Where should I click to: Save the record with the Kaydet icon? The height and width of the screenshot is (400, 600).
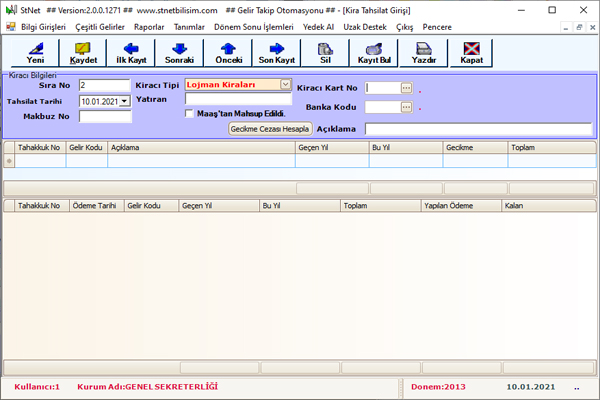(x=83, y=52)
